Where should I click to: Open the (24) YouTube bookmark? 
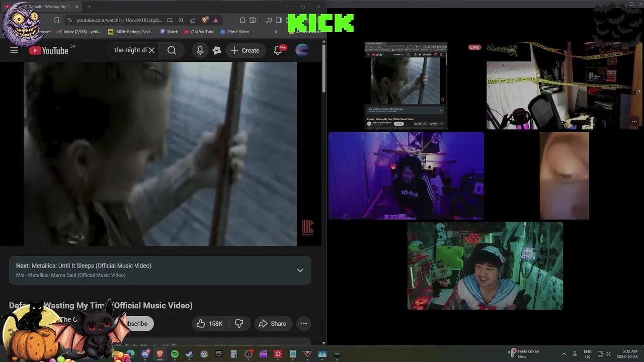[x=199, y=32]
